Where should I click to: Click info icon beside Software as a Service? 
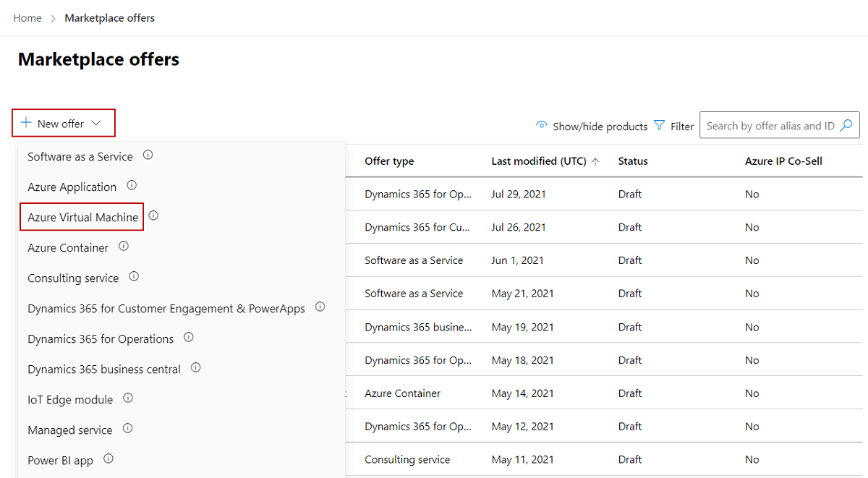click(148, 155)
